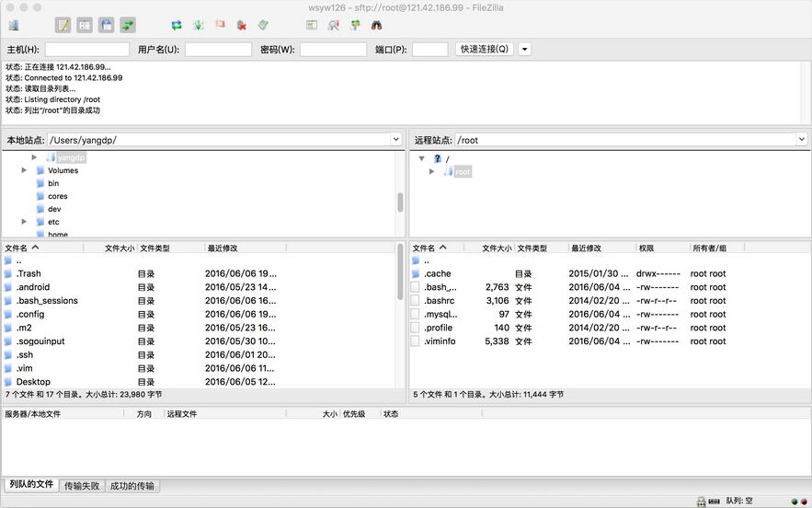Search for files with binoculars icon
This screenshot has height=508, width=812.
tap(376, 25)
